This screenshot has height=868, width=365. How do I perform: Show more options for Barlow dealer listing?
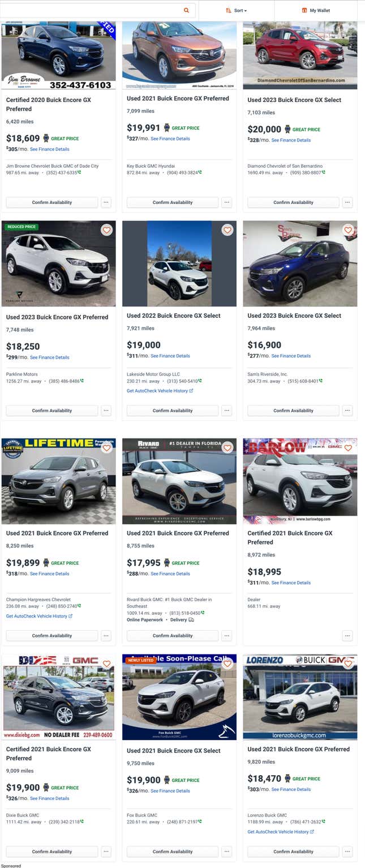[347, 636]
